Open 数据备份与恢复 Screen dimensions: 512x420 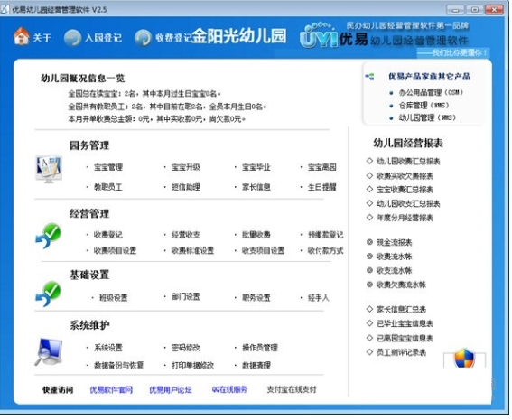[119, 365]
